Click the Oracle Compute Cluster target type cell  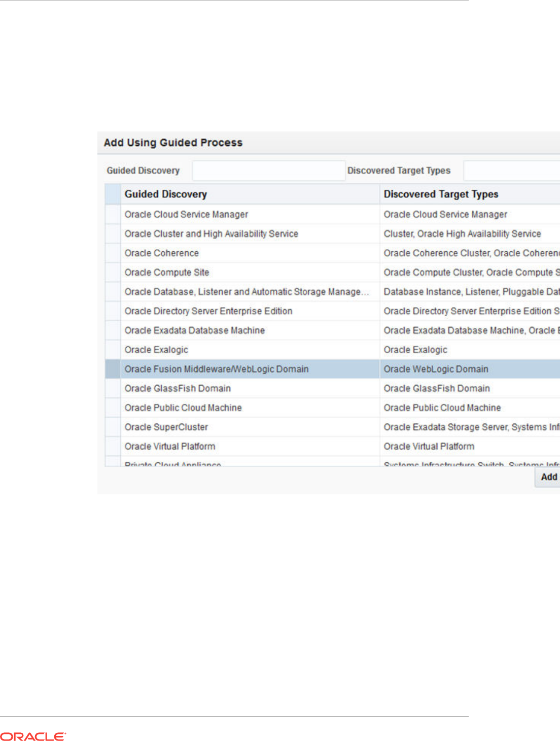470,273
